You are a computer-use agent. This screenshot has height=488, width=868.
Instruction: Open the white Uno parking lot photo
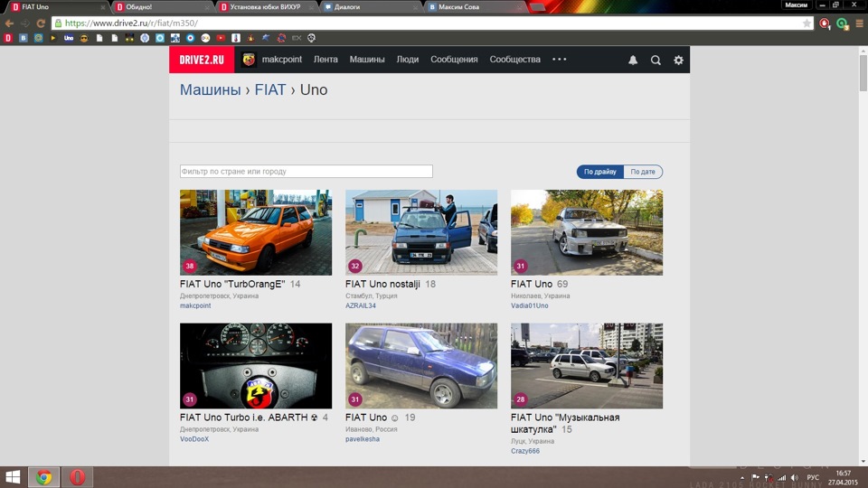587,366
